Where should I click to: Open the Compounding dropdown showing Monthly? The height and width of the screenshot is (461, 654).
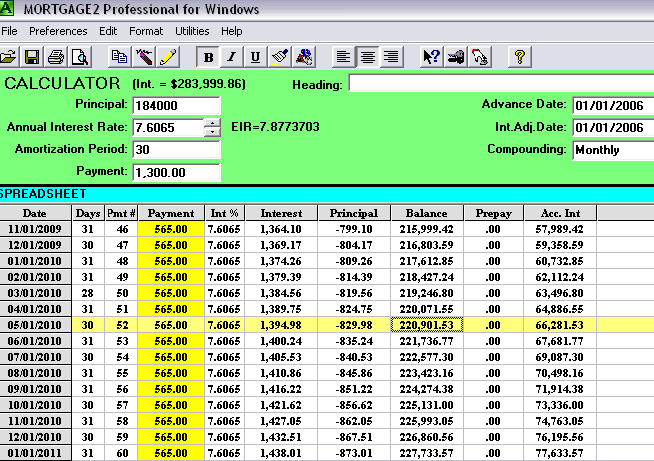tap(612, 150)
